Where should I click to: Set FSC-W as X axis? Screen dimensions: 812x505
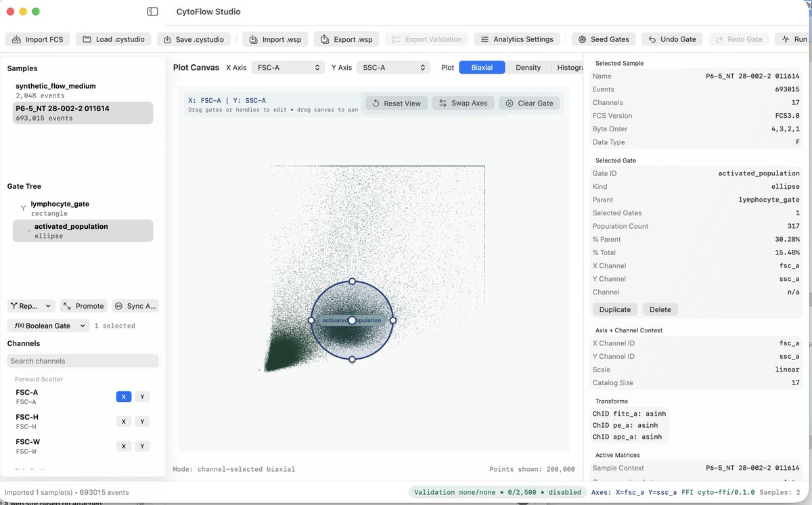click(x=123, y=446)
